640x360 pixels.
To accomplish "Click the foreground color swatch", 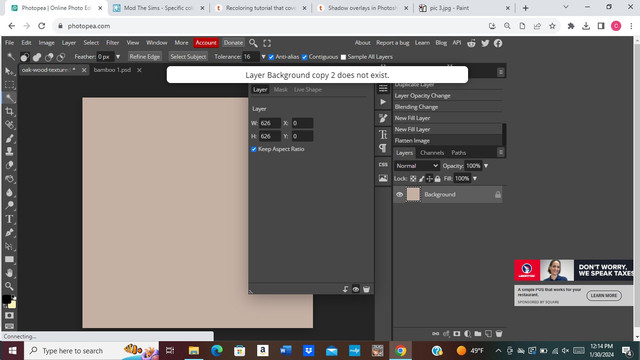I will click(x=7, y=299).
